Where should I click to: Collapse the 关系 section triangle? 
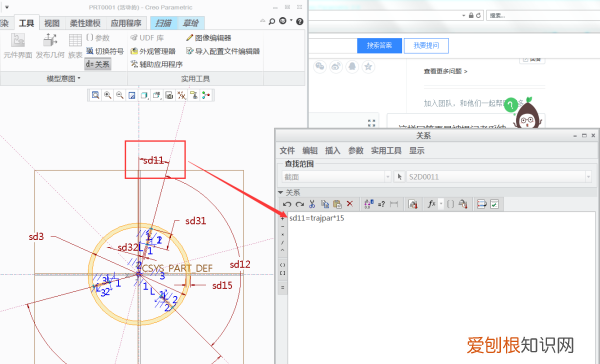click(280, 192)
